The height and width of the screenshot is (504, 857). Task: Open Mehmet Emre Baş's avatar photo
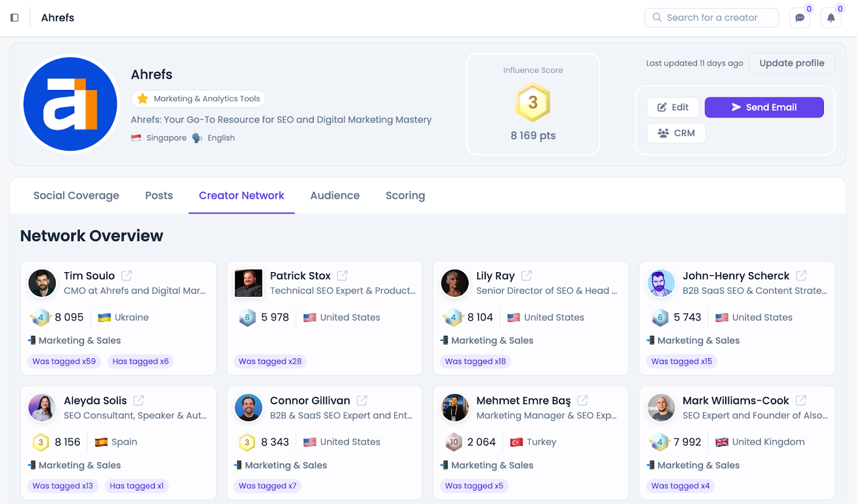click(455, 408)
